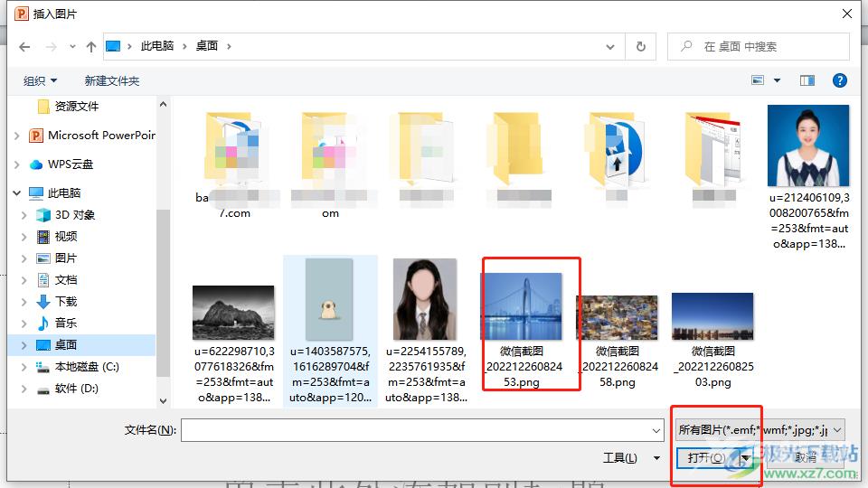
Task: Select night skyline 微信截图_20221226082503.png
Action: pos(713,340)
